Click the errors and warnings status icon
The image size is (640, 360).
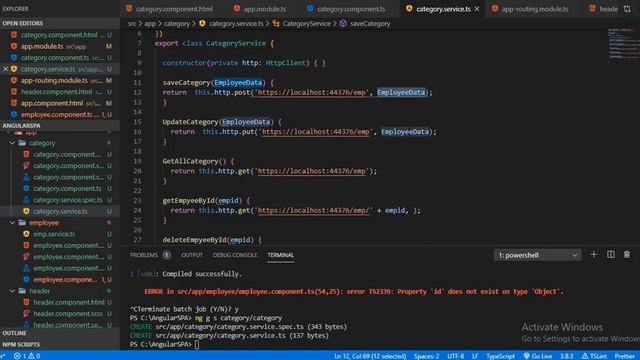point(27,356)
